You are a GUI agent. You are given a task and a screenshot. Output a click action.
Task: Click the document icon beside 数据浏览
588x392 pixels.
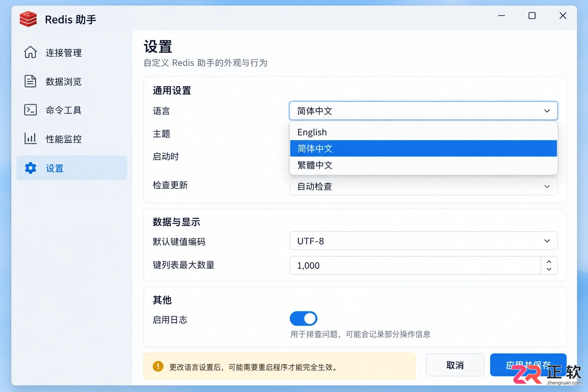click(x=30, y=81)
